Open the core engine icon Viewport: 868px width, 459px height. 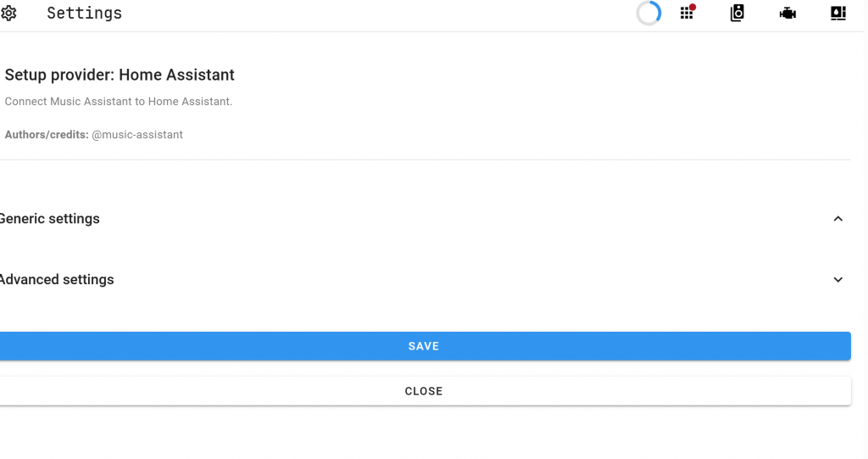pos(787,14)
